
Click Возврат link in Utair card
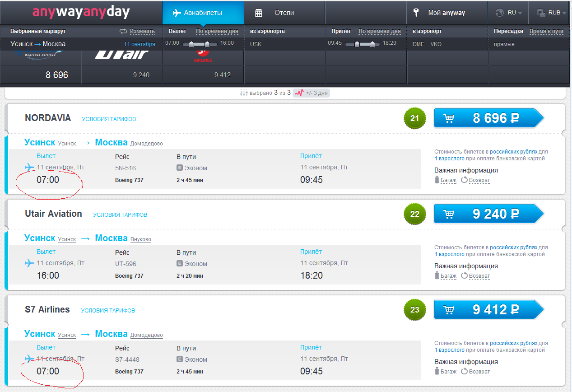pyautogui.click(x=479, y=276)
